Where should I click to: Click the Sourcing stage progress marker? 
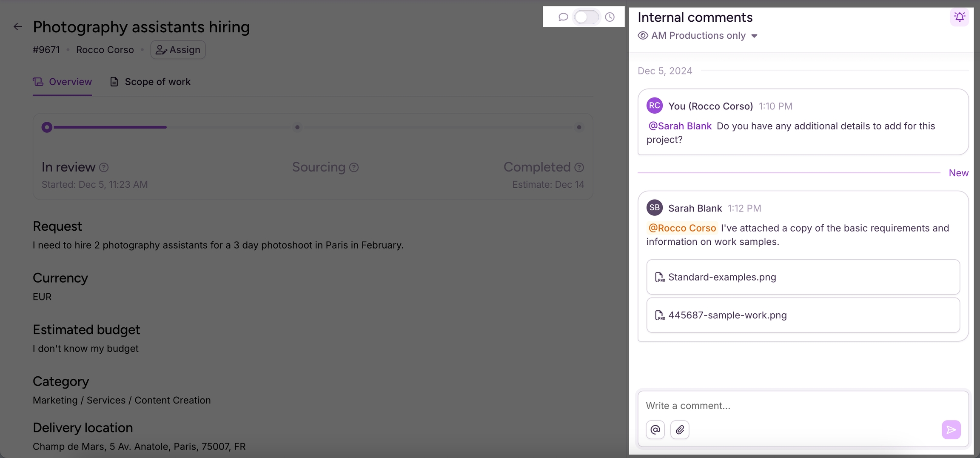(297, 127)
